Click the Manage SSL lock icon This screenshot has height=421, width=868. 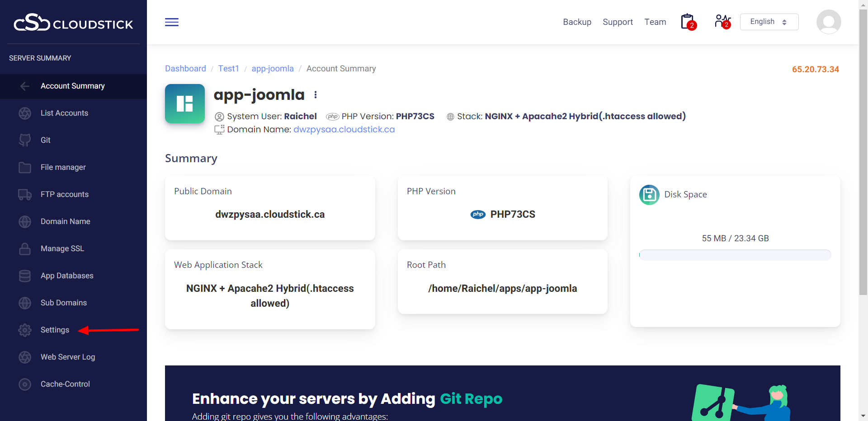pyautogui.click(x=25, y=249)
